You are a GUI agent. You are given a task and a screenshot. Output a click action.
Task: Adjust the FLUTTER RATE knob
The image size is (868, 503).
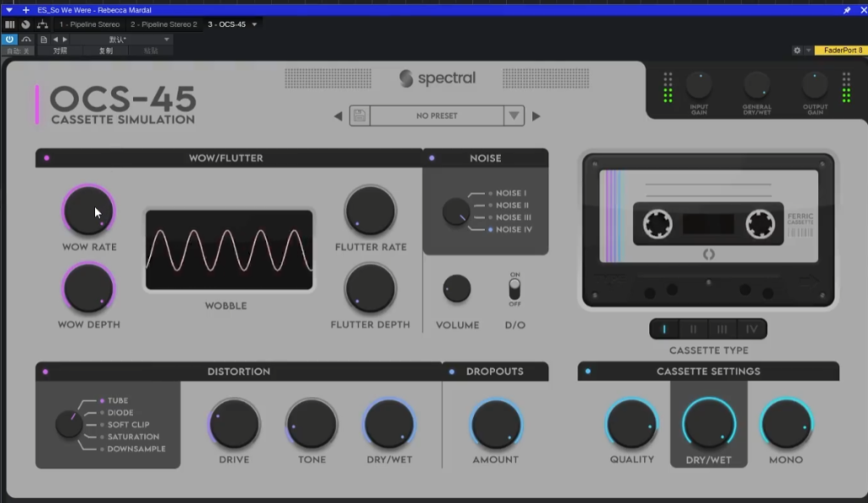(370, 211)
